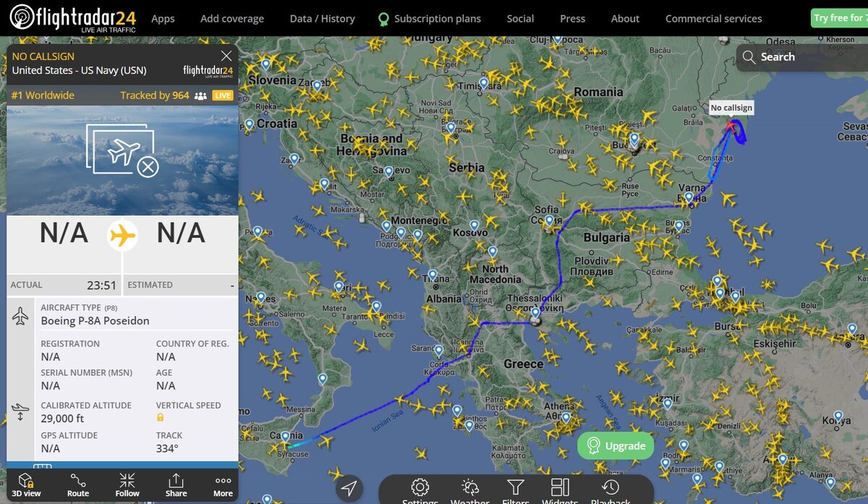The width and height of the screenshot is (868, 504).
Task: Click the airport pin near Bucharest
Action: click(x=634, y=139)
